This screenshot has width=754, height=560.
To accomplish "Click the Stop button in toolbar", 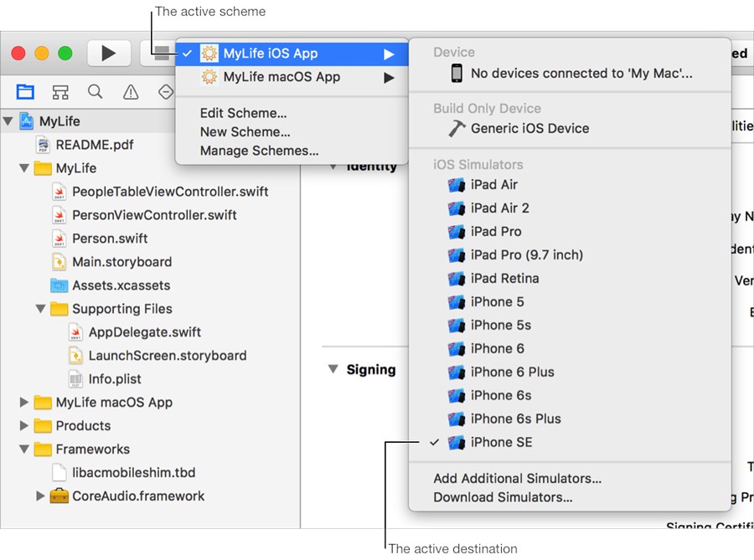I will [x=158, y=54].
